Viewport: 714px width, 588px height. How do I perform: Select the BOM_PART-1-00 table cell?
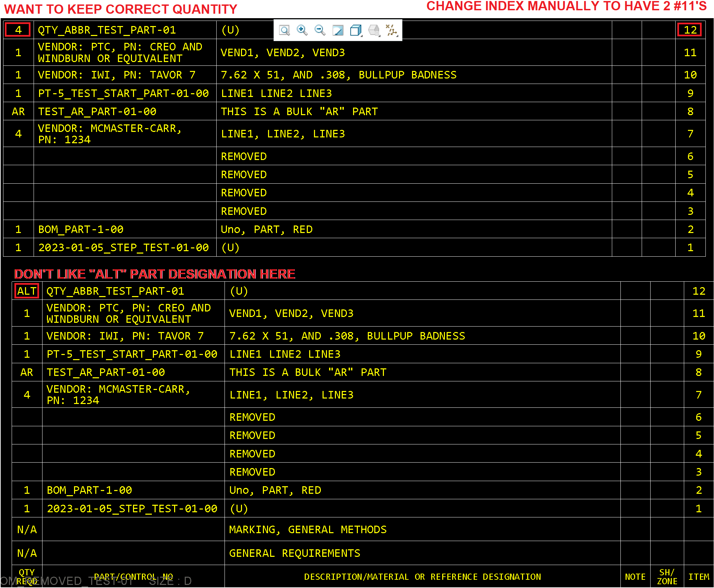tap(81, 229)
